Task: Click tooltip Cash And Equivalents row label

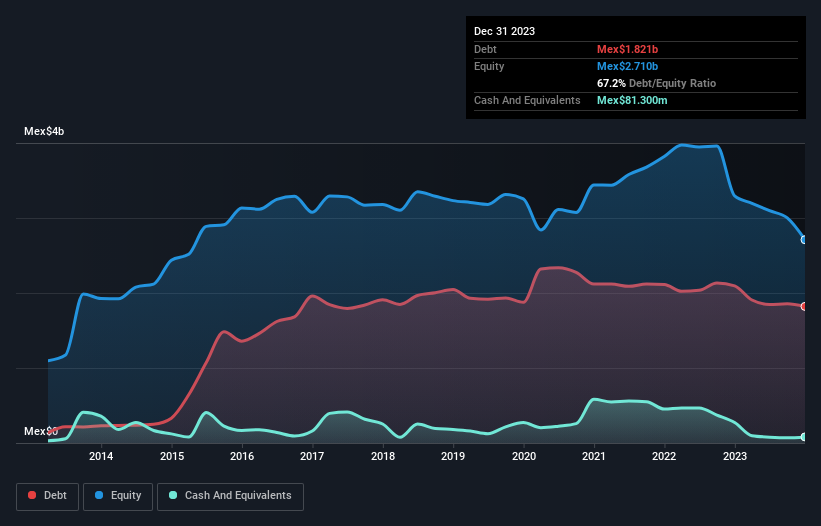Action: pos(527,100)
